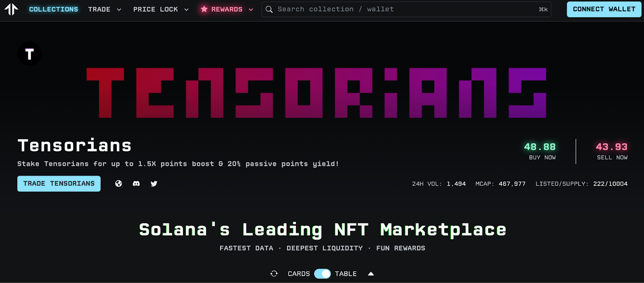Expand the Price Lock dropdown chevron
Image resolution: width=644 pixels, height=283 pixels.
click(x=186, y=10)
